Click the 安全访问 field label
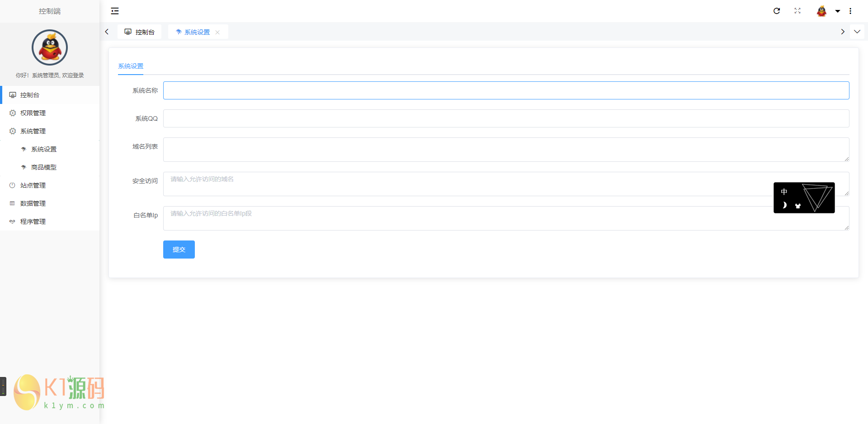The width and height of the screenshot is (868, 424). click(145, 181)
